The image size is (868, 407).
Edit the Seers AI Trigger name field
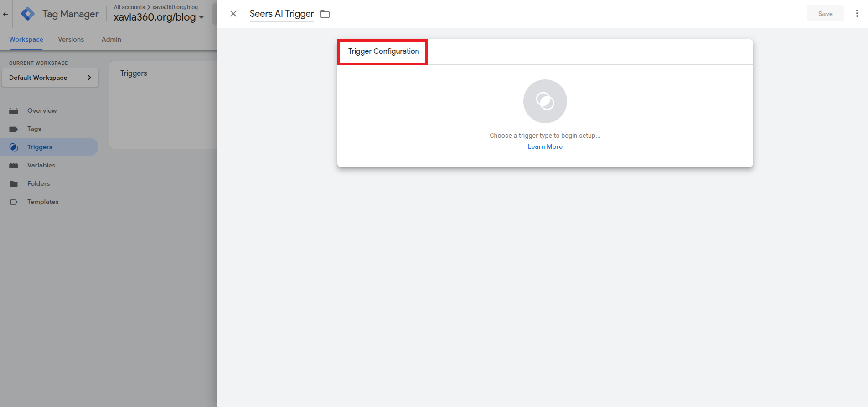[281, 14]
